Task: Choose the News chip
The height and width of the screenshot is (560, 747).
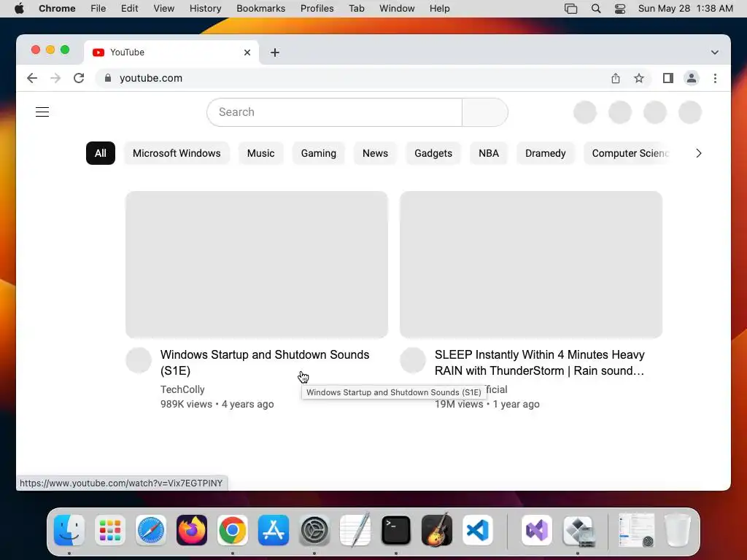Action: [375, 153]
